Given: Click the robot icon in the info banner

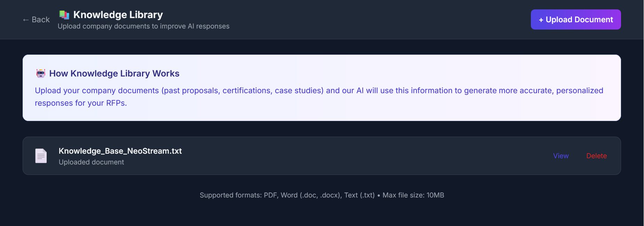Looking at the screenshot, I should point(41,73).
